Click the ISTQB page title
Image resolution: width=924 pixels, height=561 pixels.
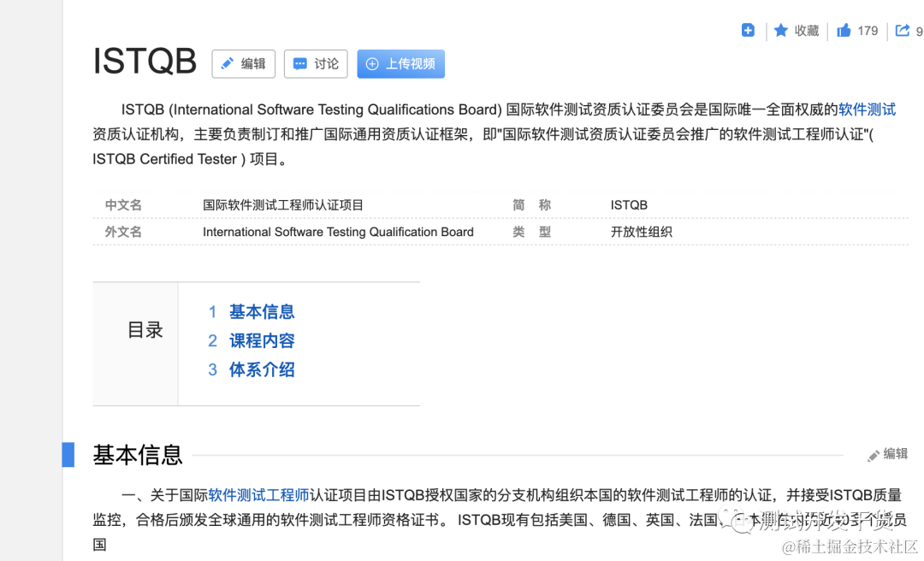click(145, 61)
